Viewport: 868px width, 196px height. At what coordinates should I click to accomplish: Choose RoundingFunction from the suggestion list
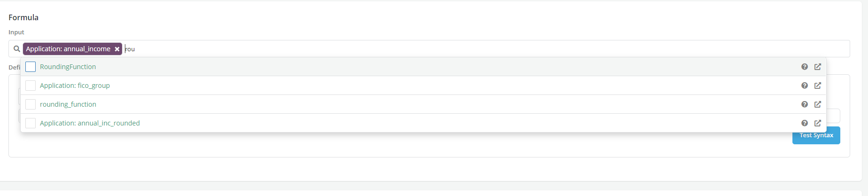coord(68,67)
